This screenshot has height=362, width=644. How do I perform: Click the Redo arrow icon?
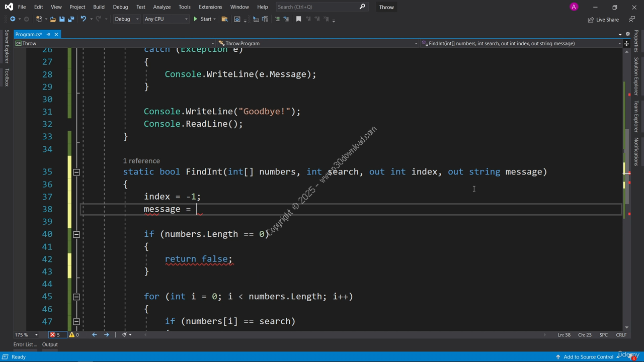99,19
